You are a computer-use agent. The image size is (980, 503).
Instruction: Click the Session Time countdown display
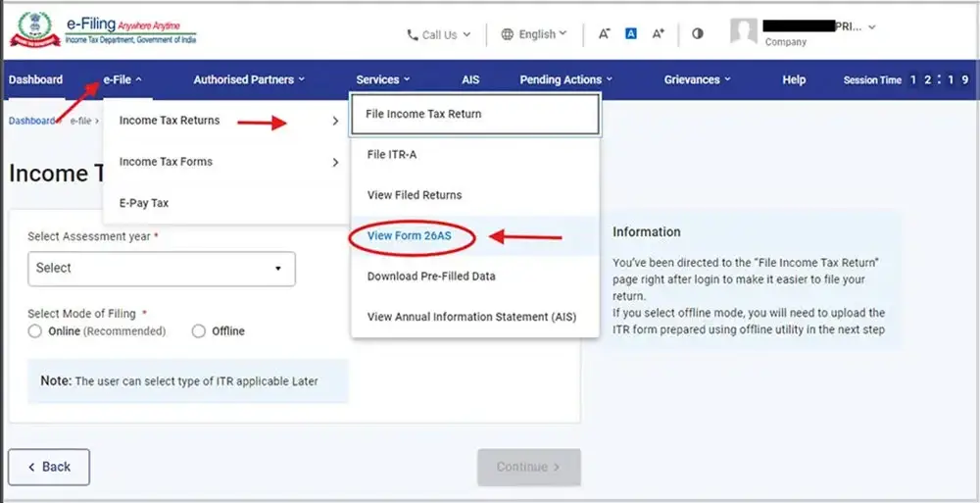[906, 80]
